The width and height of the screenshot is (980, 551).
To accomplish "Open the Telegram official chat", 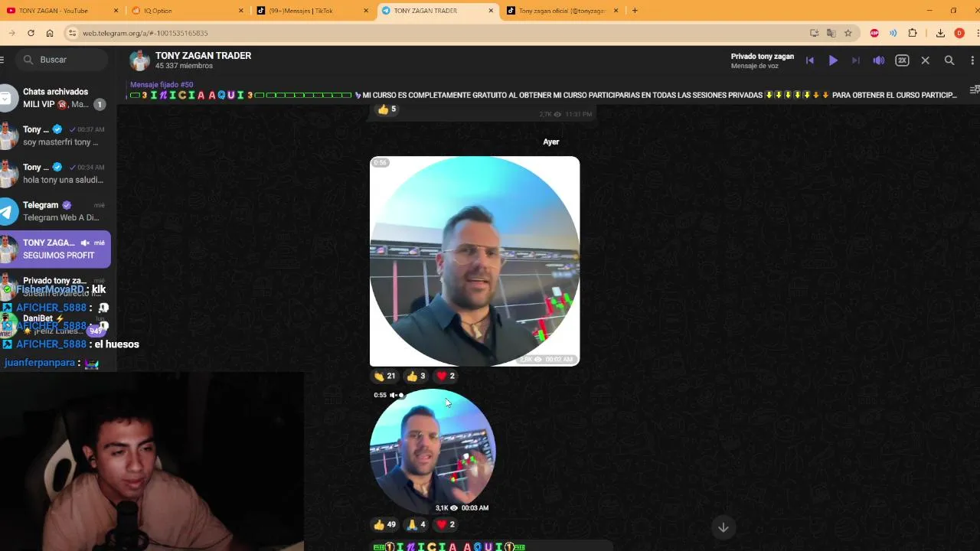I will click(x=55, y=211).
